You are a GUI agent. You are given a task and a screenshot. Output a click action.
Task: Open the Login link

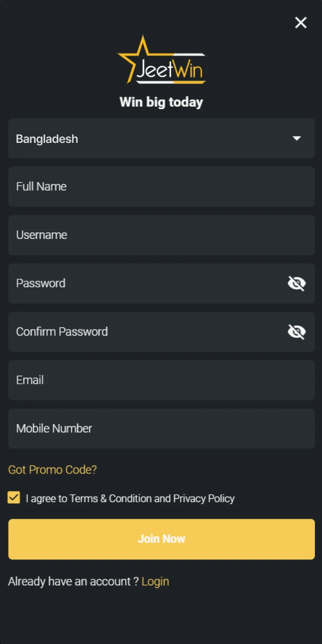(x=155, y=581)
